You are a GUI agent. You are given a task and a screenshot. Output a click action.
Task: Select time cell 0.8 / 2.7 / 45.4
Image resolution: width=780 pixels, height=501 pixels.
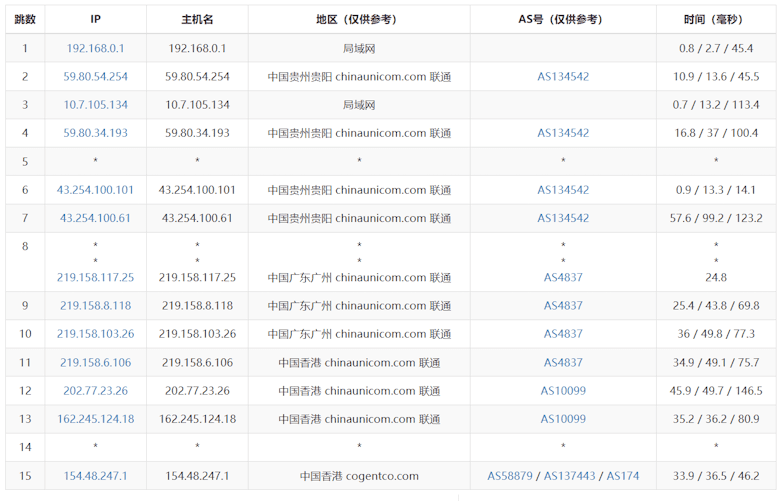716,48
